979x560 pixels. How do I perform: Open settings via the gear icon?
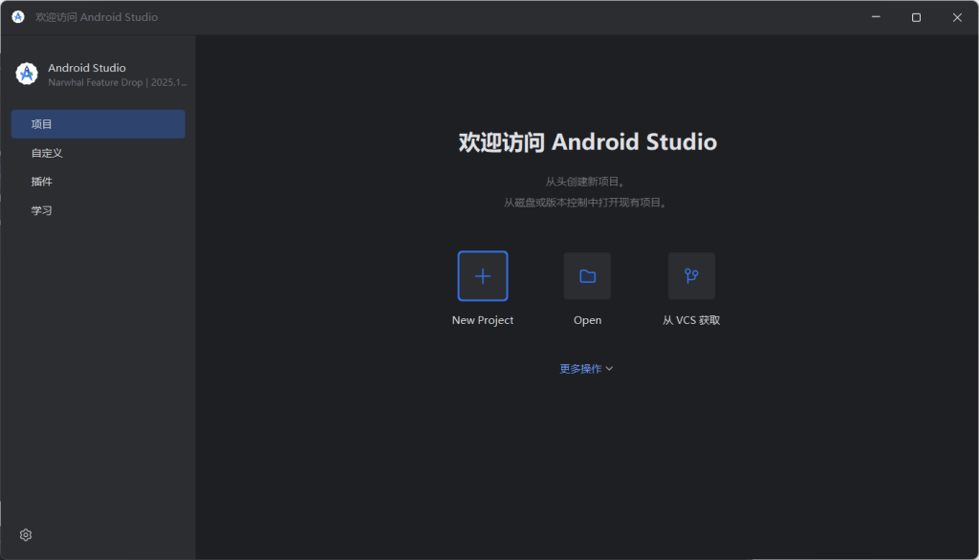[26, 535]
